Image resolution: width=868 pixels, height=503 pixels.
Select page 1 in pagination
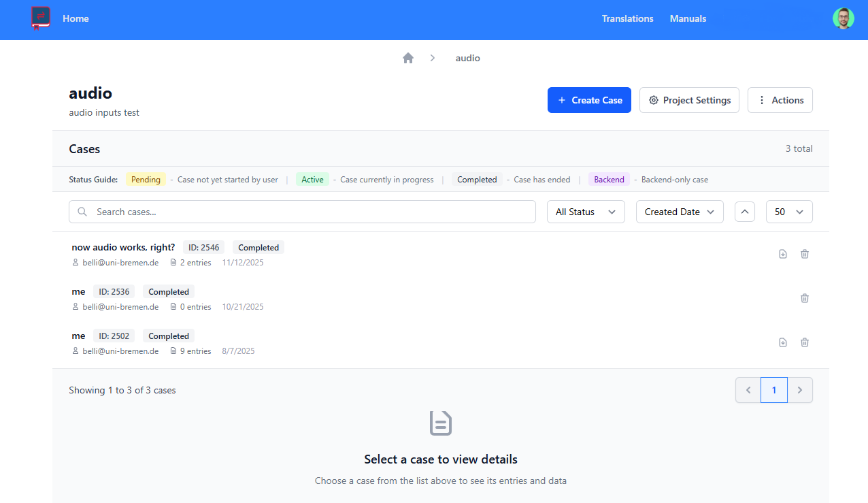tap(774, 390)
